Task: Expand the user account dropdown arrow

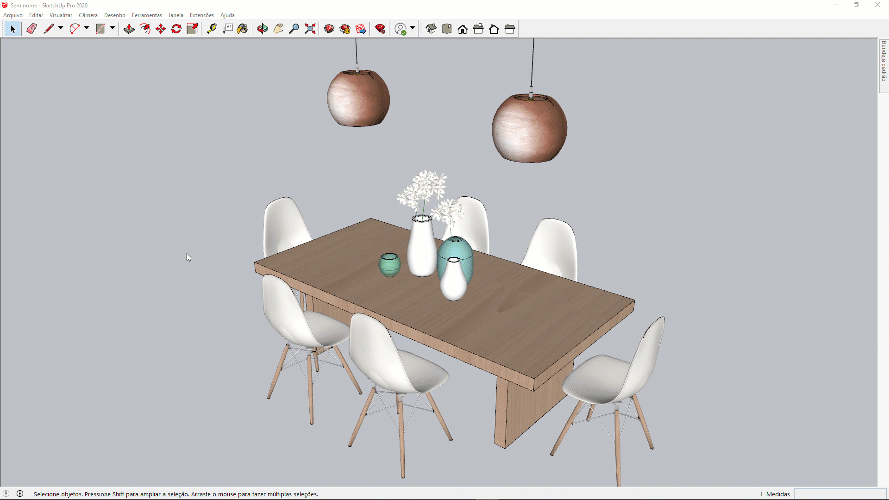Action: (x=412, y=28)
